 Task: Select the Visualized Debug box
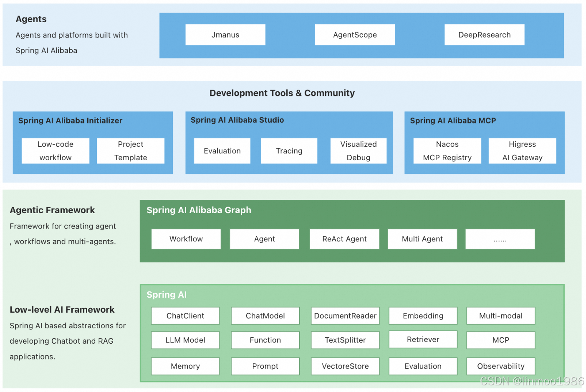(359, 151)
